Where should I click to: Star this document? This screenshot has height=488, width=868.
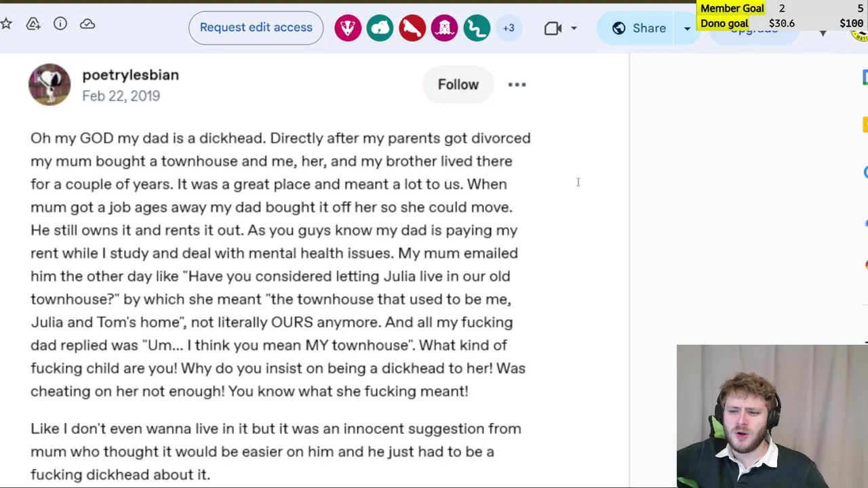pyautogui.click(x=6, y=24)
